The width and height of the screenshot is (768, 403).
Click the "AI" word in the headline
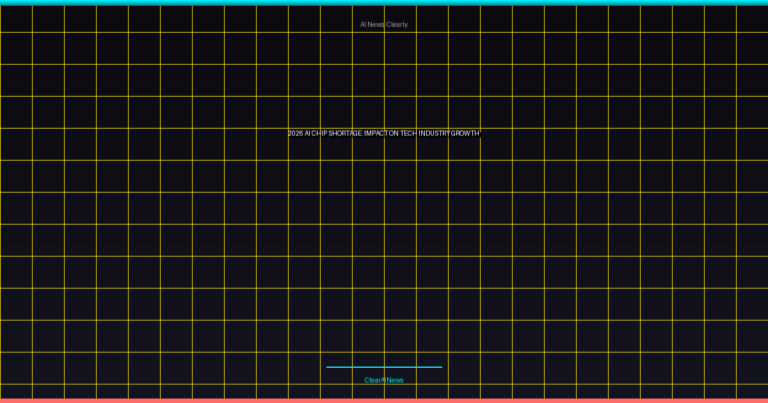pos(307,133)
